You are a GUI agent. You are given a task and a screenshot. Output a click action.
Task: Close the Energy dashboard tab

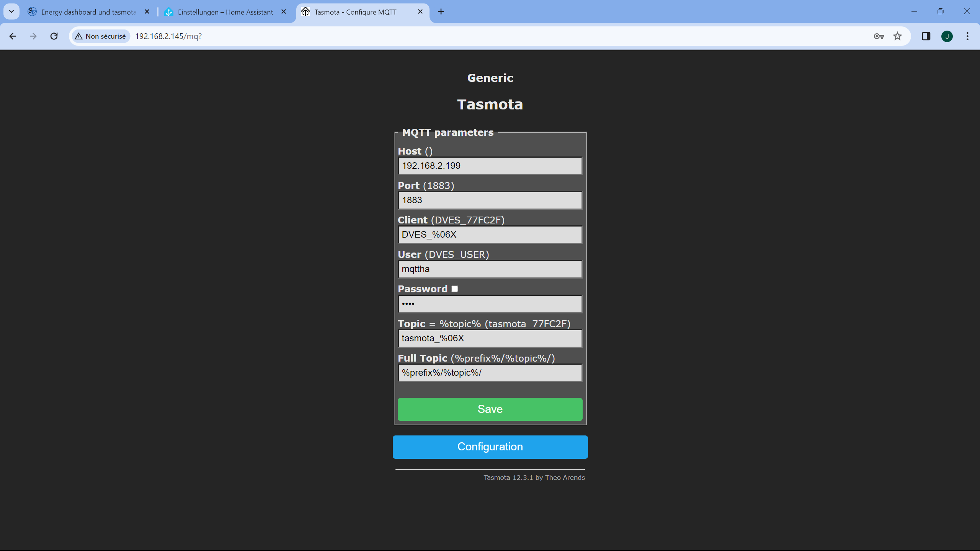[x=147, y=12]
